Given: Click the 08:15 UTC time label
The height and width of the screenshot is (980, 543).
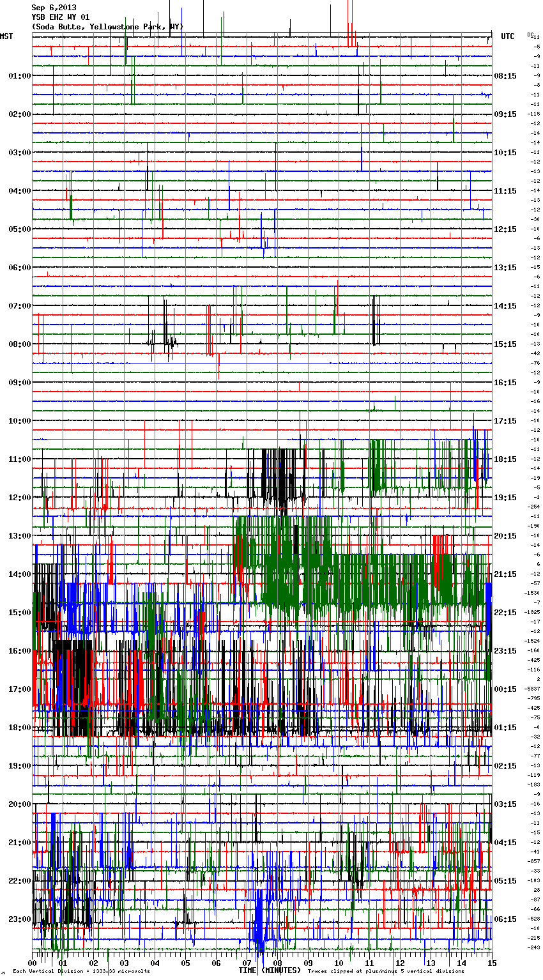Looking at the screenshot, I should pyautogui.click(x=505, y=76).
